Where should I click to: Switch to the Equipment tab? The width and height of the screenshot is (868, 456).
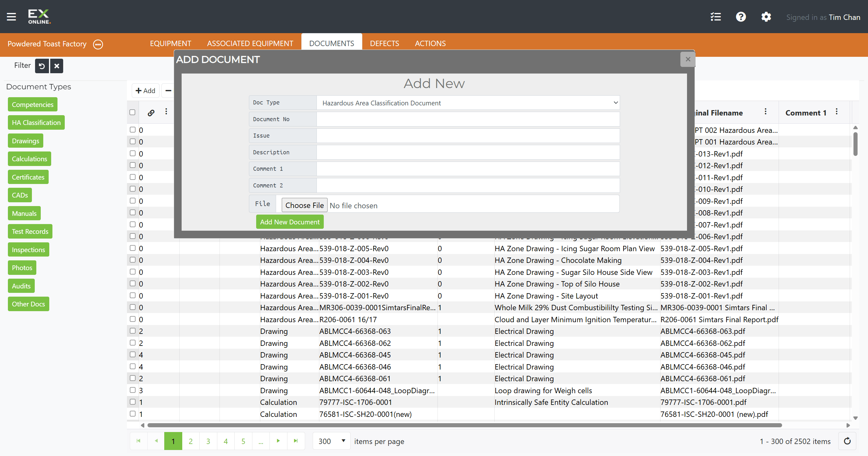click(171, 44)
